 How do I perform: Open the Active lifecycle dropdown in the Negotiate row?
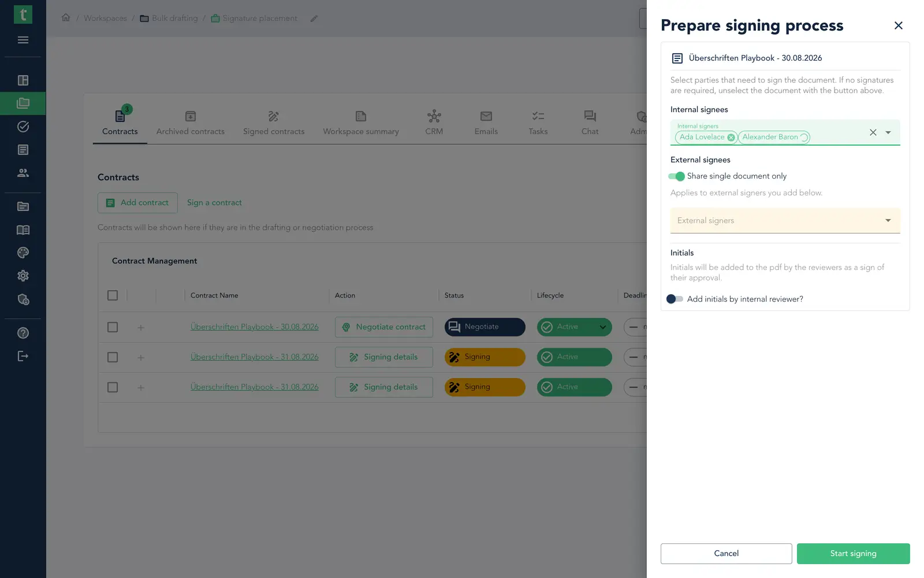(x=602, y=327)
